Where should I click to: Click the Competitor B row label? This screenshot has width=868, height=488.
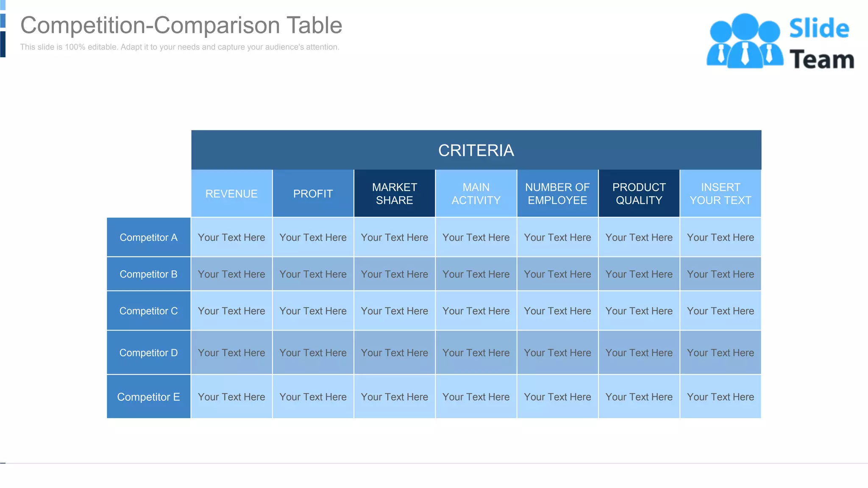[x=148, y=274]
